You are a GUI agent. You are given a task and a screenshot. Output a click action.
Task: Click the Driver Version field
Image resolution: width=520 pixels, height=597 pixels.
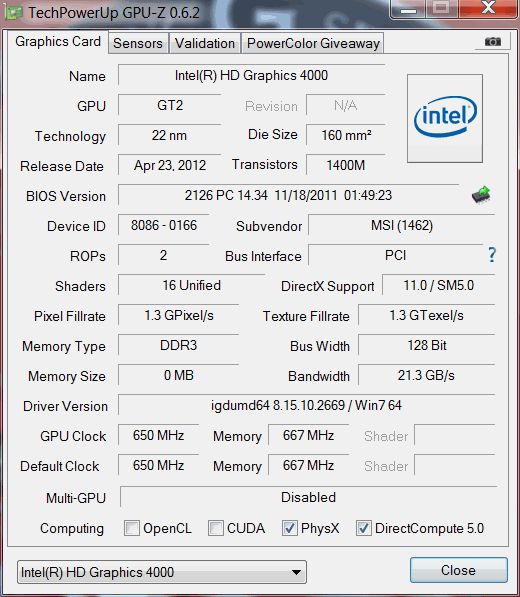coord(306,405)
